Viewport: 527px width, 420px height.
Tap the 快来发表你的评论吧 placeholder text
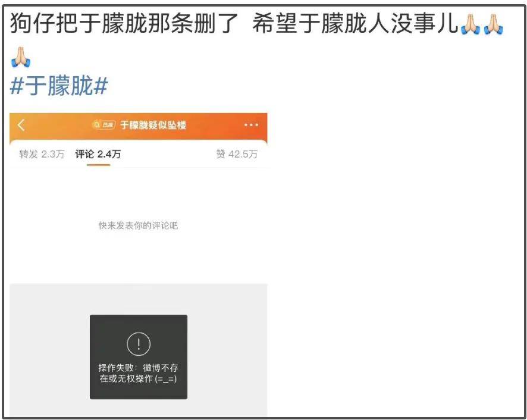tap(138, 225)
